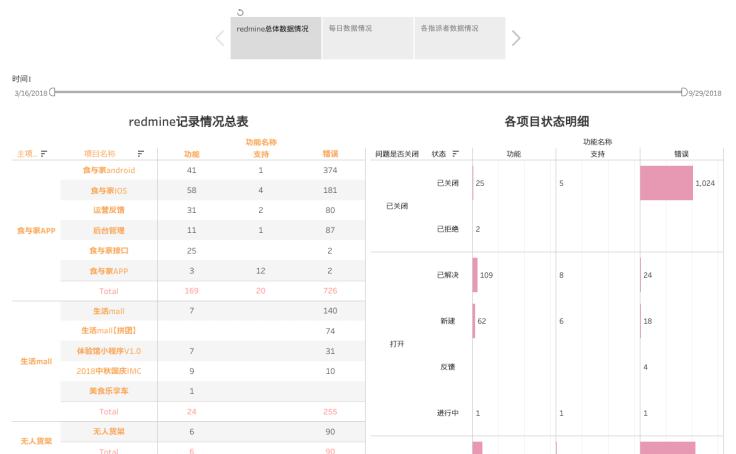
Task: Click the next tab arrow in navigation
Action: [x=516, y=38]
